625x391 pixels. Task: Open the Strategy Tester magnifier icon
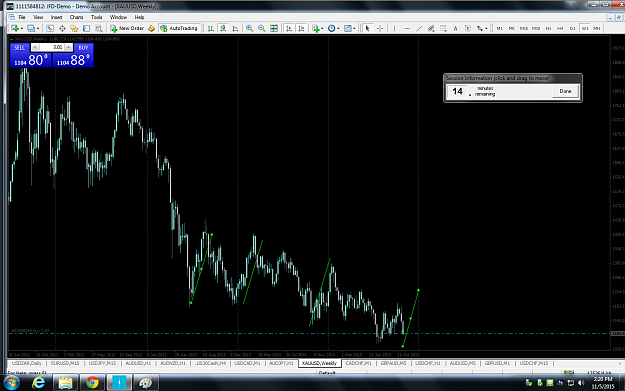(99, 28)
